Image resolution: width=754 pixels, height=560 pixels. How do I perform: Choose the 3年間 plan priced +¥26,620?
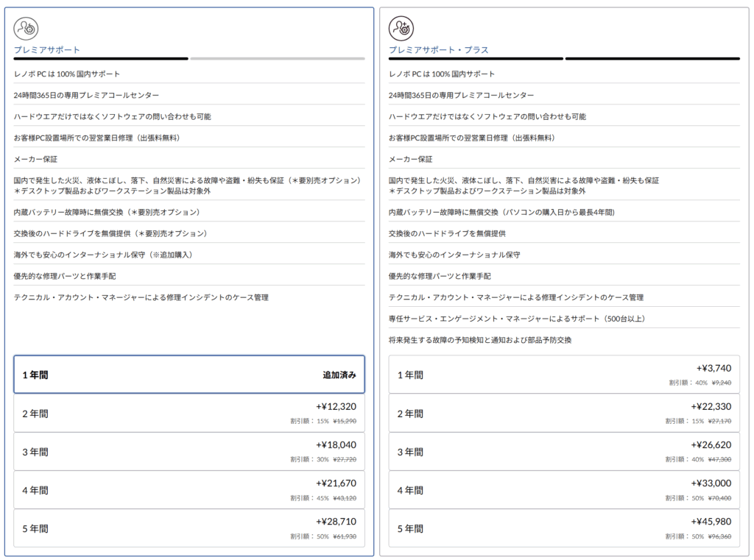(564, 451)
